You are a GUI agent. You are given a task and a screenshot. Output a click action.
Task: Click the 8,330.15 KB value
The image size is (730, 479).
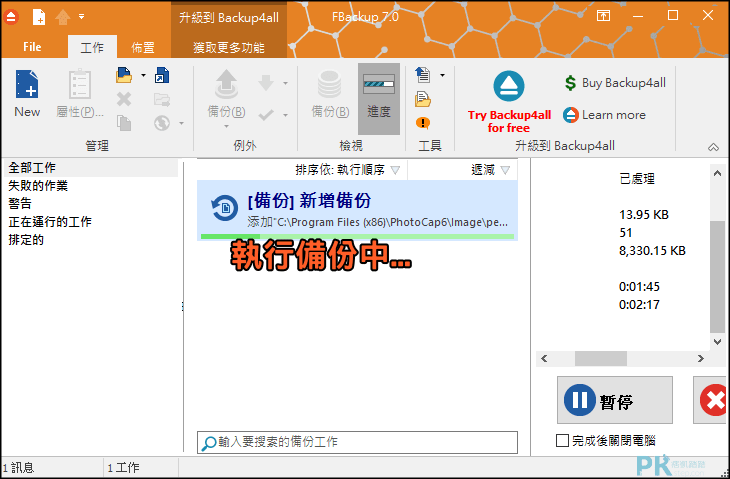[652, 250]
